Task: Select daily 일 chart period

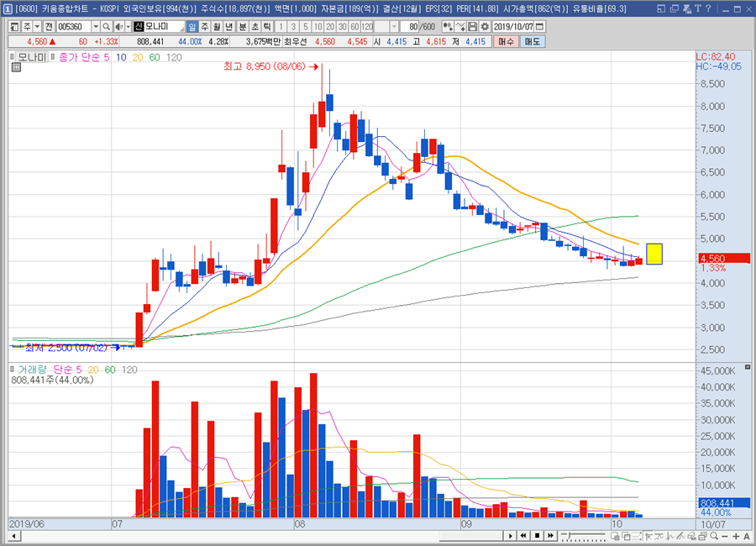Action: [192, 27]
